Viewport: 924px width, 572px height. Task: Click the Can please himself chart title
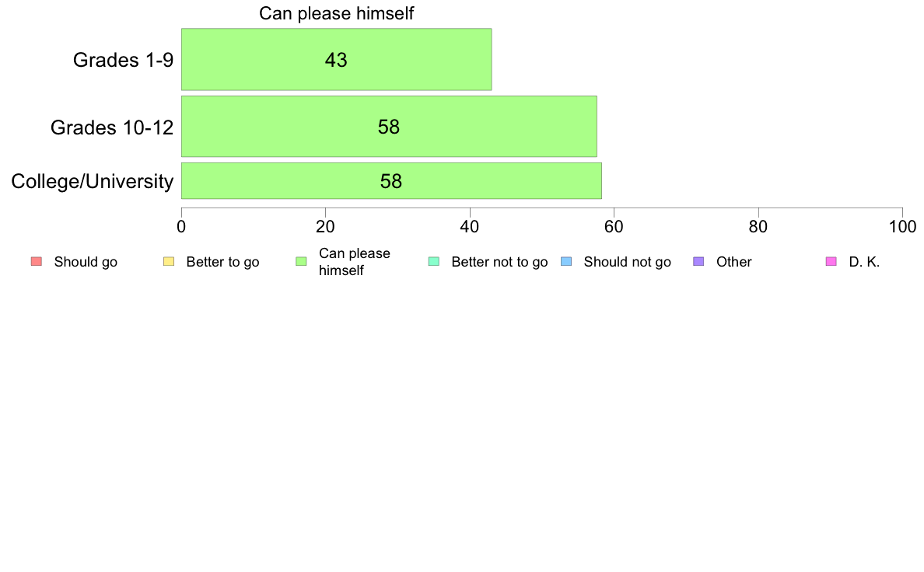337,13
